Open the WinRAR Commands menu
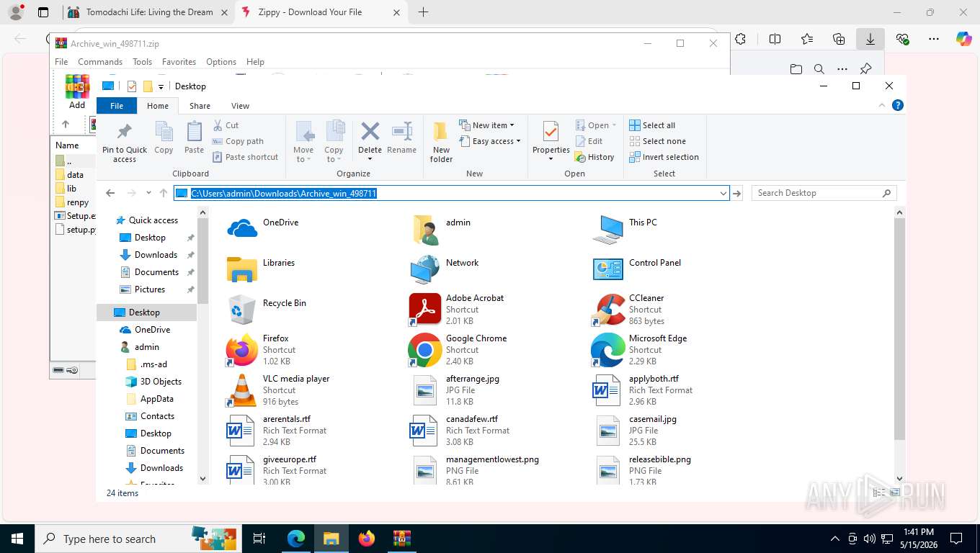The width and height of the screenshot is (980, 553). click(100, 62)
